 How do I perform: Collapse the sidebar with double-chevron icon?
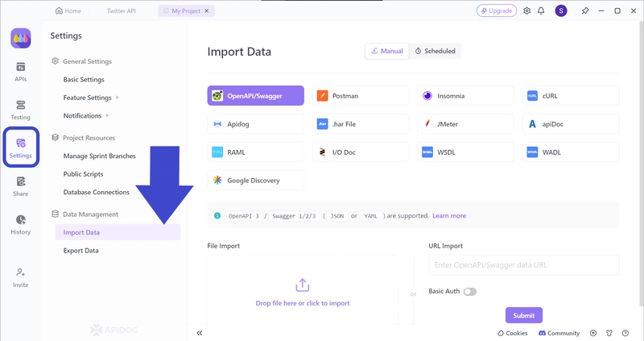pos(200,332)
